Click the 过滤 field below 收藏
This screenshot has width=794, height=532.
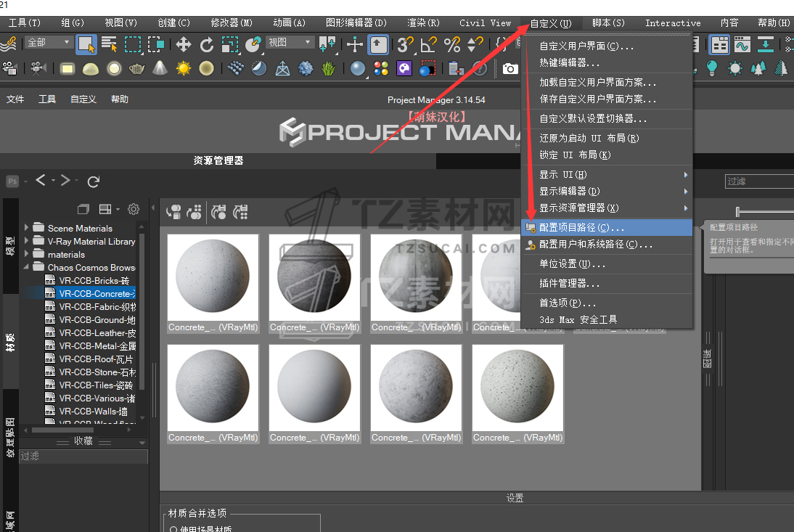(83, 456)
